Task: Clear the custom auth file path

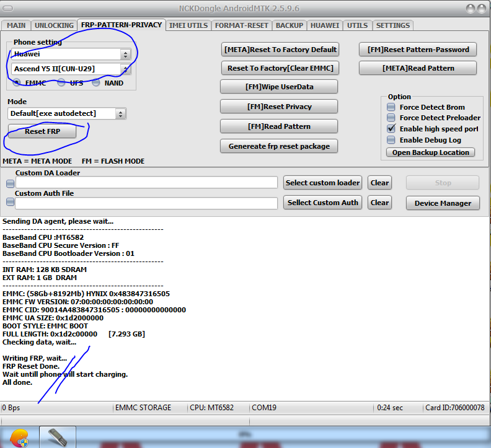Action: pyautogui.click(x=379, y=203)
